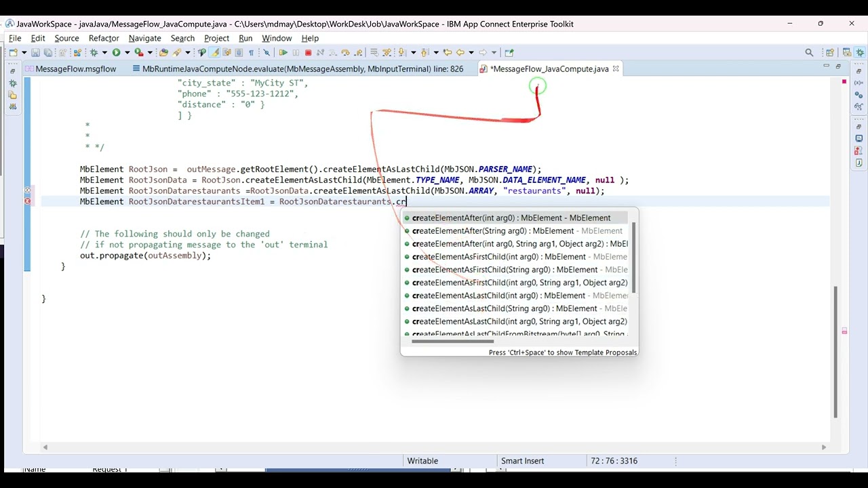This screenshot has width=868, height=488.
Task: Click the autocomplete popup horizontal scrollbar
Action: click(x=453, y=341)
